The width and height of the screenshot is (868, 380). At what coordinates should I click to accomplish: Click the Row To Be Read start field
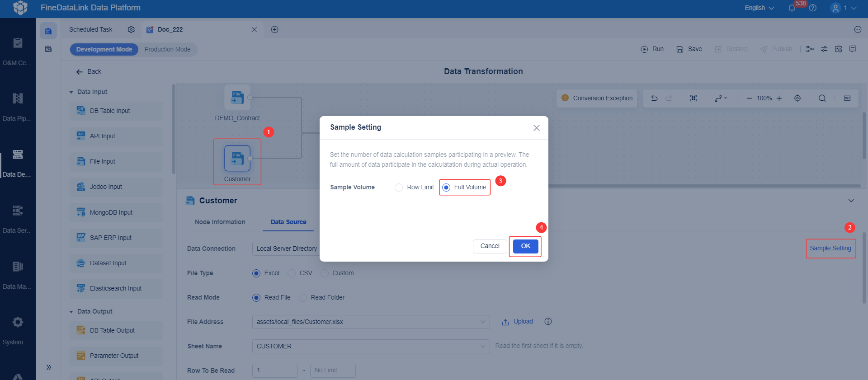275,371
